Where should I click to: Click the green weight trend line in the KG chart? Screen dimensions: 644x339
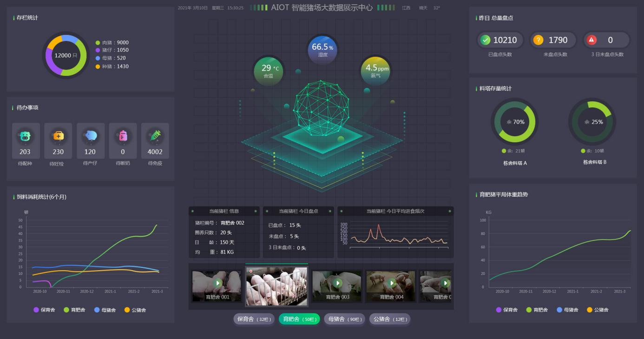point(559,254)
